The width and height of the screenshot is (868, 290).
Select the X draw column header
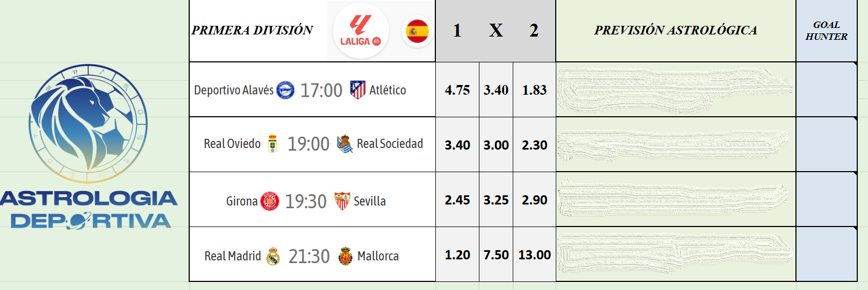click(496, 31)
